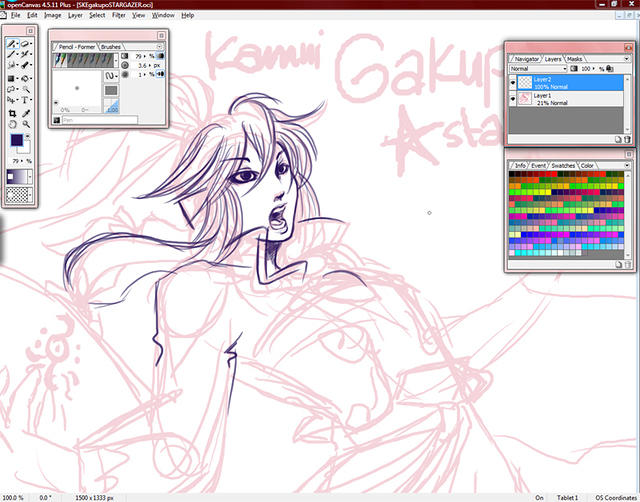Click the brush density icon beside 1 %
This screenshot has width=640, height=502.
coord(125,74)
